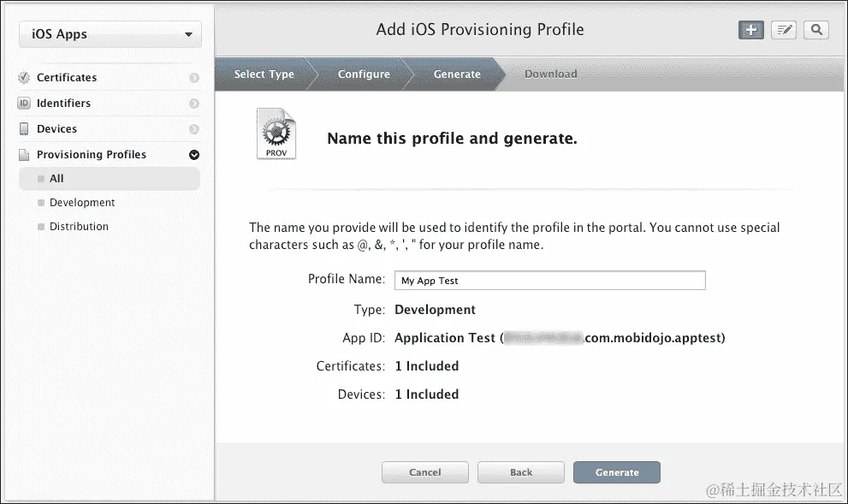The height and width of the screenshot is (504, 848).
Task: Open Certificates in the sidebar
Action: pyautogui.click(x=67, y=77)
